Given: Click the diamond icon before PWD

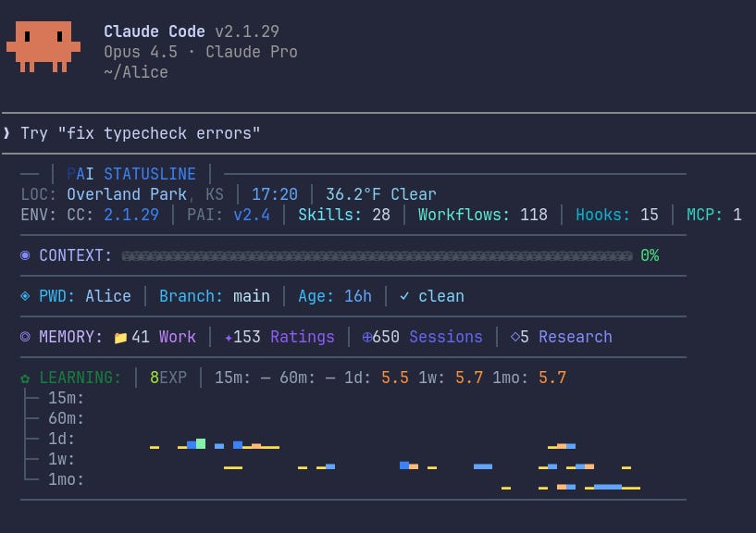Looking at the screenshot, I should (x=25, y=296).
